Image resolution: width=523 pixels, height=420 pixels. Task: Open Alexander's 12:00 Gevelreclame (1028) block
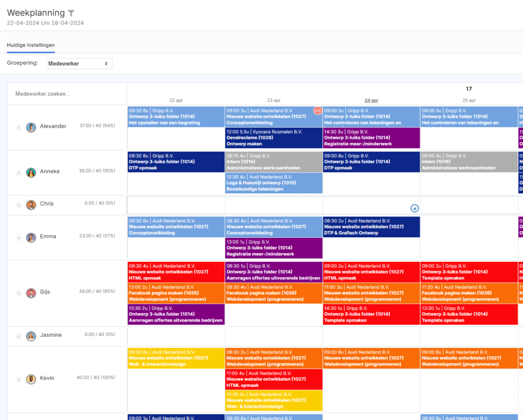tap(274, 138)
